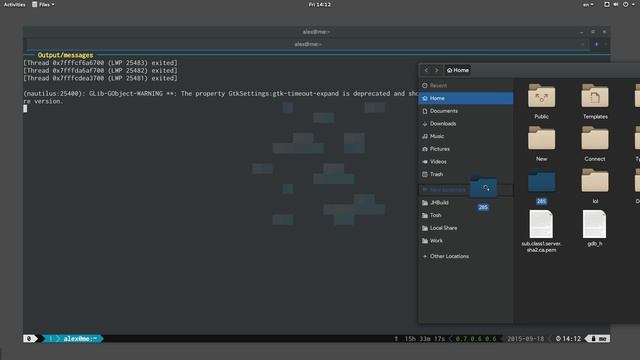
Task: Open the Connect folder
Action: (x=595, y=143)
